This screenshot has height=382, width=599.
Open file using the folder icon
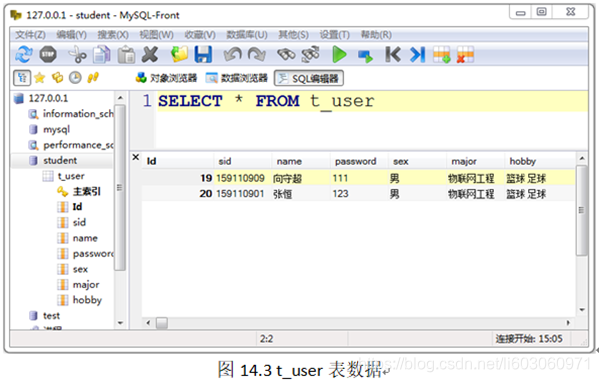click(x=179, y=55)
